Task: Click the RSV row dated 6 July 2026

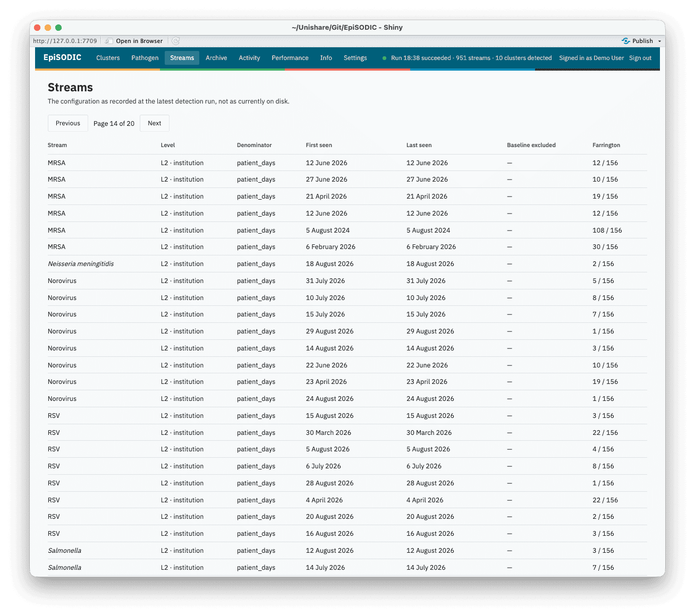Action: coord(348,466)
